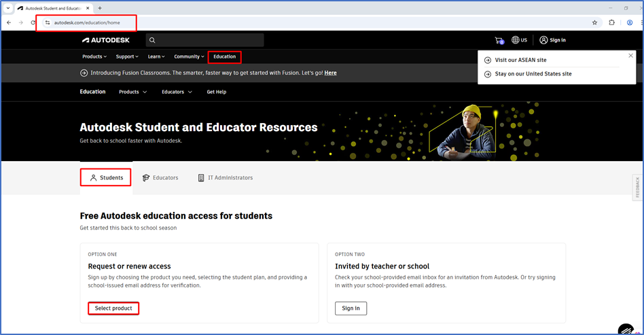Expand the Educators dropdown in Education bar
The height and width of the screenshot is (335, 644).
[x=177, y=92]
